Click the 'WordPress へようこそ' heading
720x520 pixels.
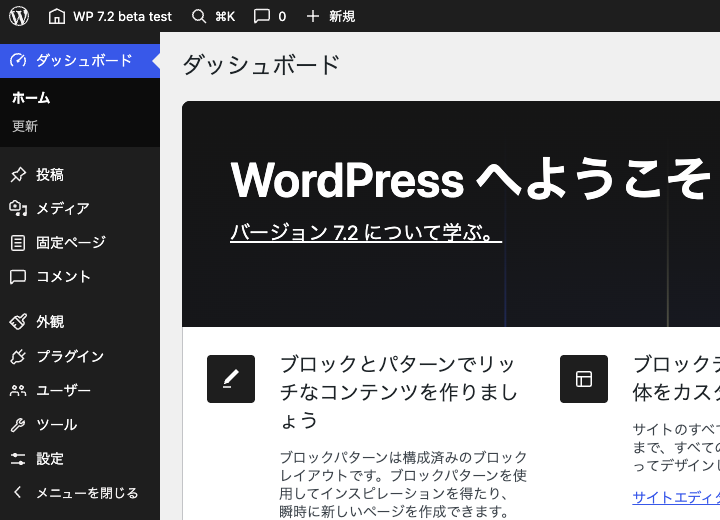tap(470, 179)
